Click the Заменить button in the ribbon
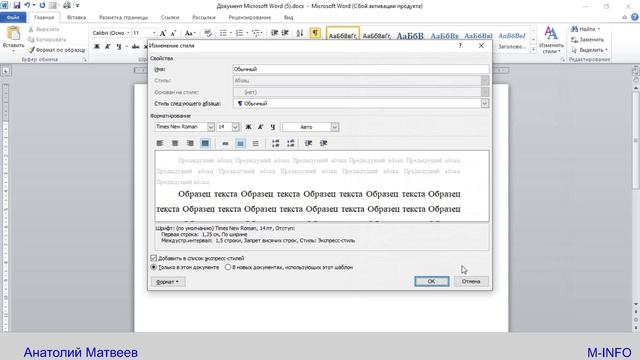 pyautogui.click(x=587, y=40)
